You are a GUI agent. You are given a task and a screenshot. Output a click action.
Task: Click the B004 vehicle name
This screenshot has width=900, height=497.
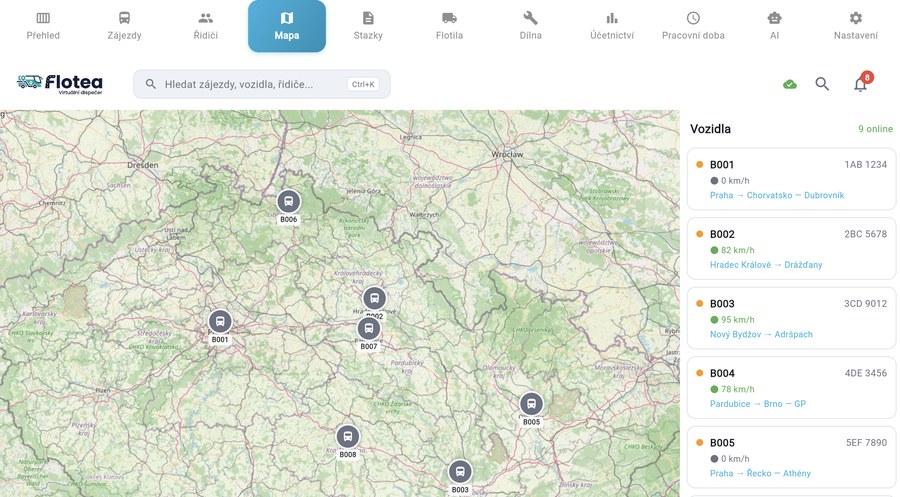coord(722,373)
